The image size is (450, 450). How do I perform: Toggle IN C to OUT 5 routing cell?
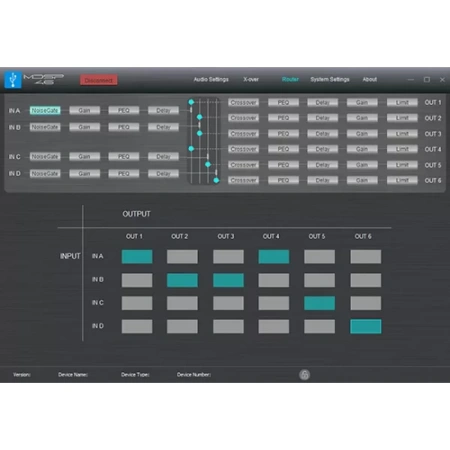tap(319, 303)
